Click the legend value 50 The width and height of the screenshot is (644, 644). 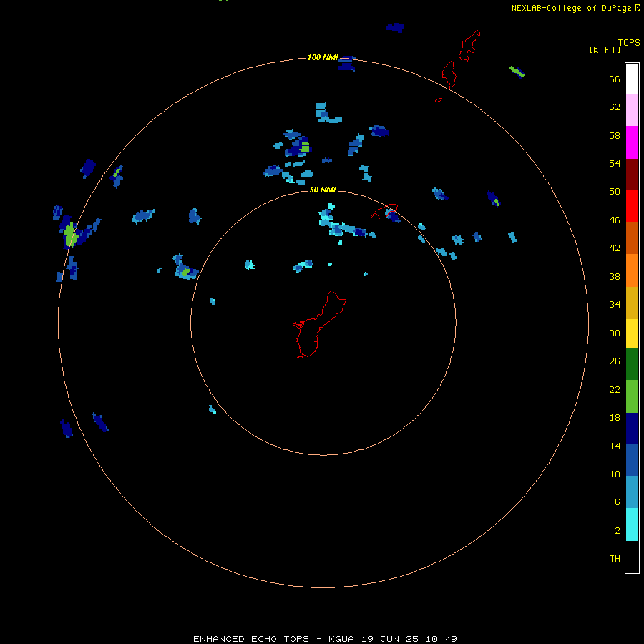point(615,192)
